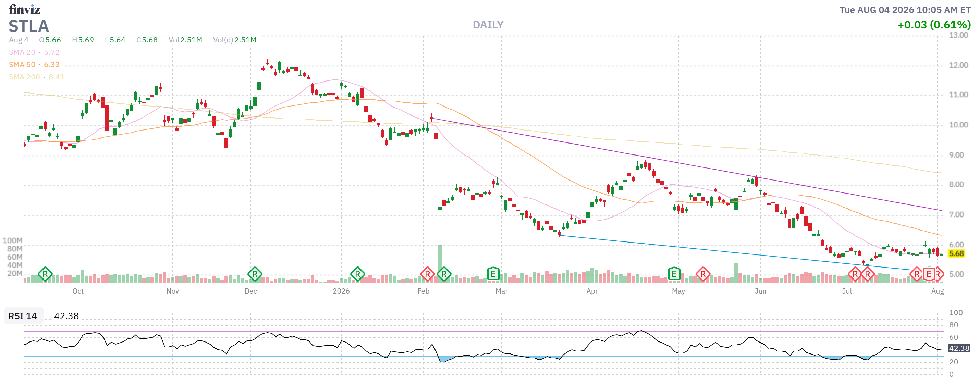
Task: Click the Dec month label
Action: coord(251,291)
